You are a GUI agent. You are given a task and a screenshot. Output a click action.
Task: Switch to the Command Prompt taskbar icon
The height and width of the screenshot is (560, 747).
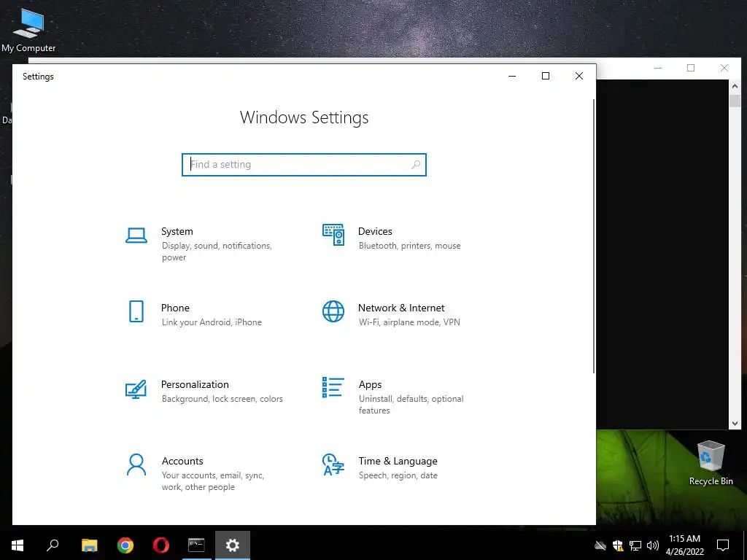pyautogui.click(x=196, y=545)
